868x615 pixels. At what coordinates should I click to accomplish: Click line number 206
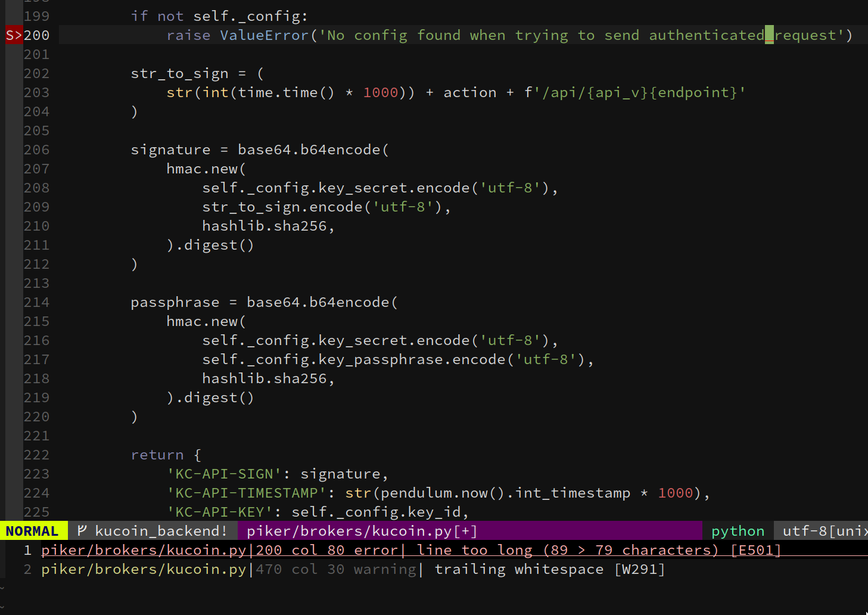click(36, 150)
